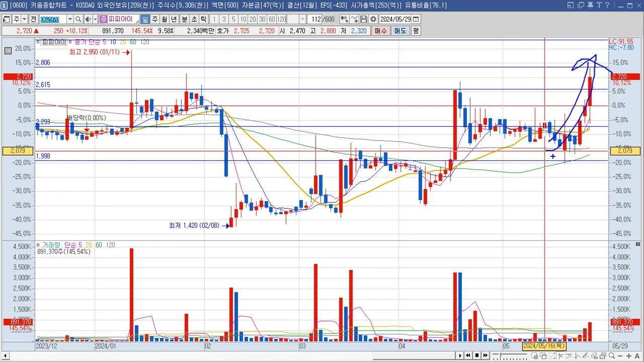Select the 120 interval button

pyautogui.click(x=281, y=19)
